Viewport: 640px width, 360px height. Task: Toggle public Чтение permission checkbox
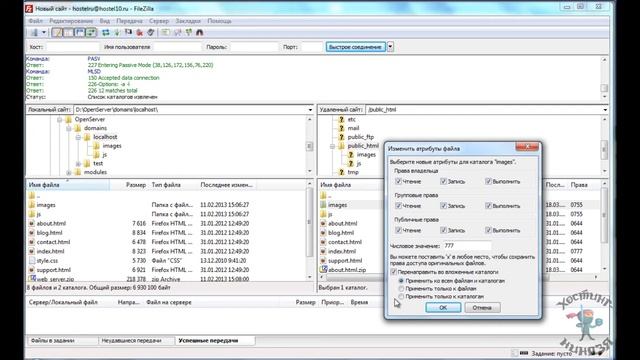coord(398,230)
